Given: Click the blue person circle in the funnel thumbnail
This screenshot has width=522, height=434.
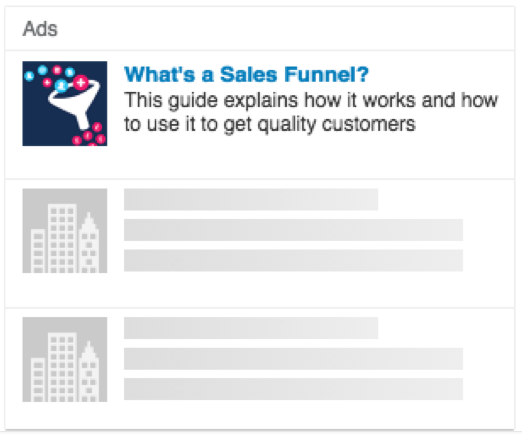Looking at the screenshot, I should pyautogui.click(x=61, y=86).
